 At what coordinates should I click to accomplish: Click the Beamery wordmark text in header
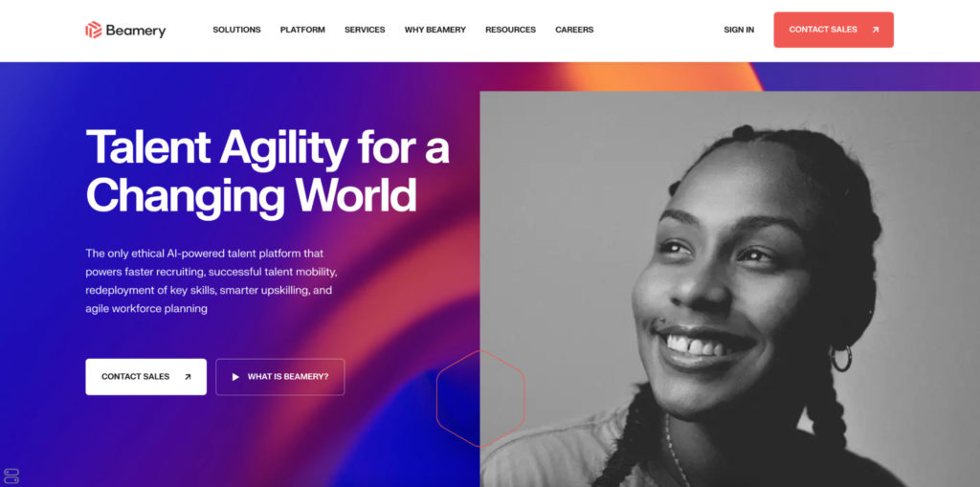click(136, 30)
